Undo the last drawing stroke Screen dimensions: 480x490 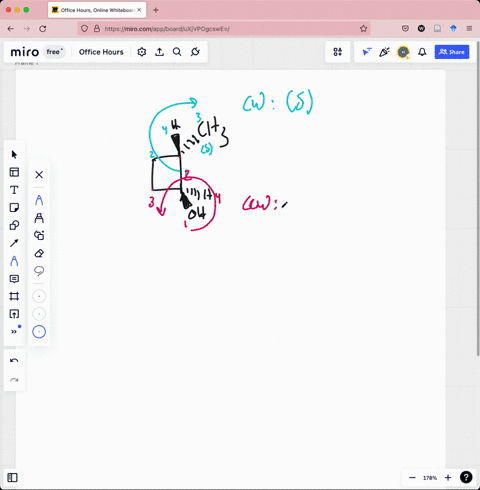tap(14, 360)
